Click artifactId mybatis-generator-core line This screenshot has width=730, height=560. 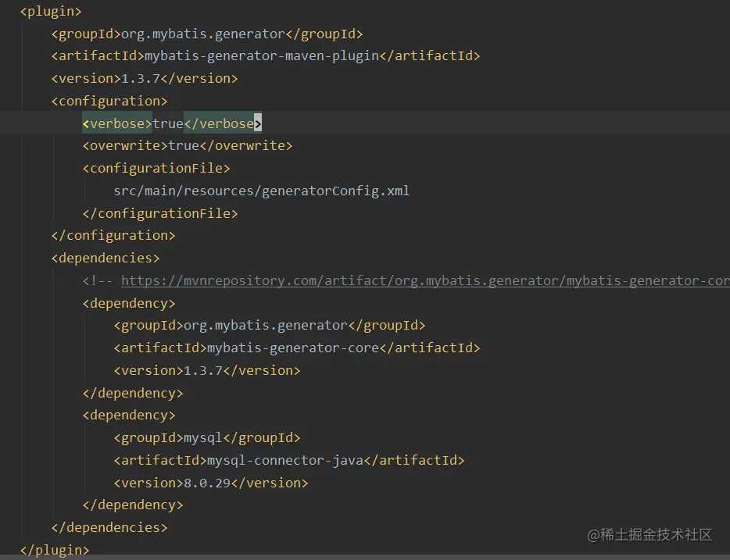coord(296,348)
